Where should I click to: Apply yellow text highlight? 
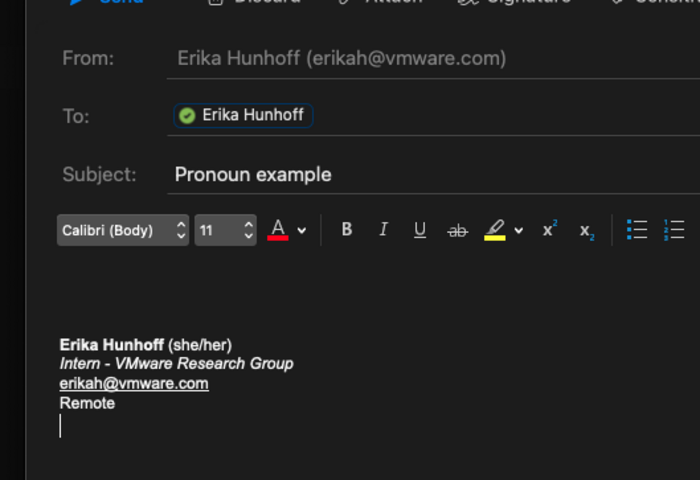pyautogui.click(x=494, y=230)
